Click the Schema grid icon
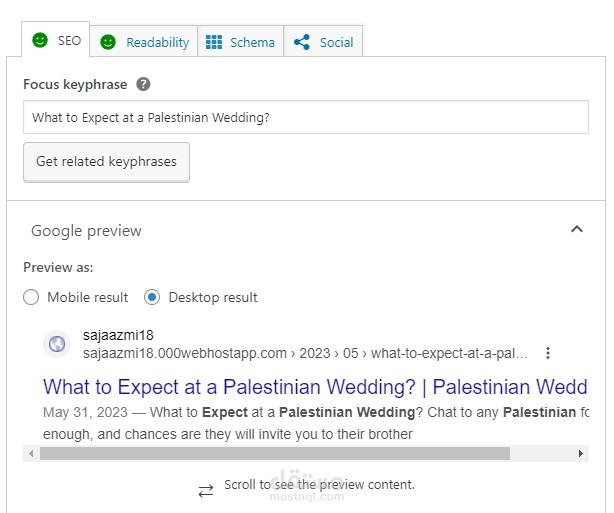This screenshot has width=614, height=513. [x=214, y=42]
